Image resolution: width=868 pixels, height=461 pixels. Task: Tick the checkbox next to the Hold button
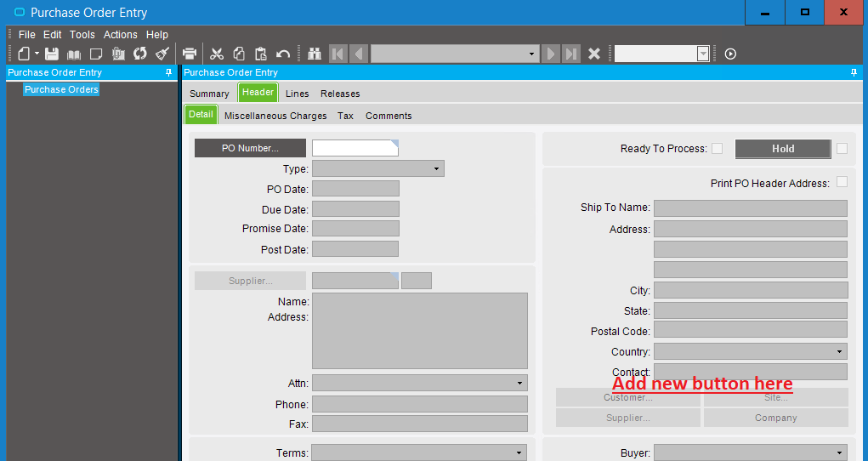click(x=842, y=149)
